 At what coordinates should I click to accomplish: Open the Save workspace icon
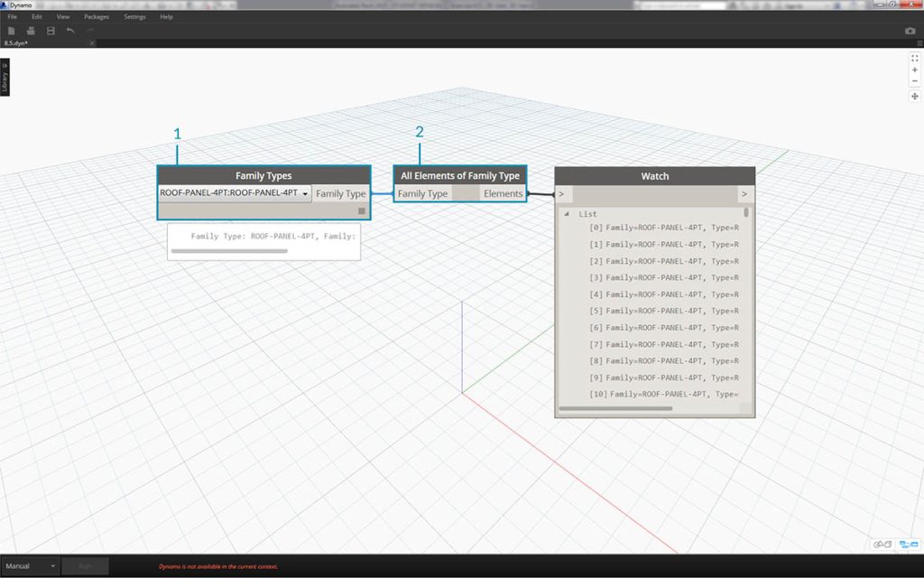[50, 30]
